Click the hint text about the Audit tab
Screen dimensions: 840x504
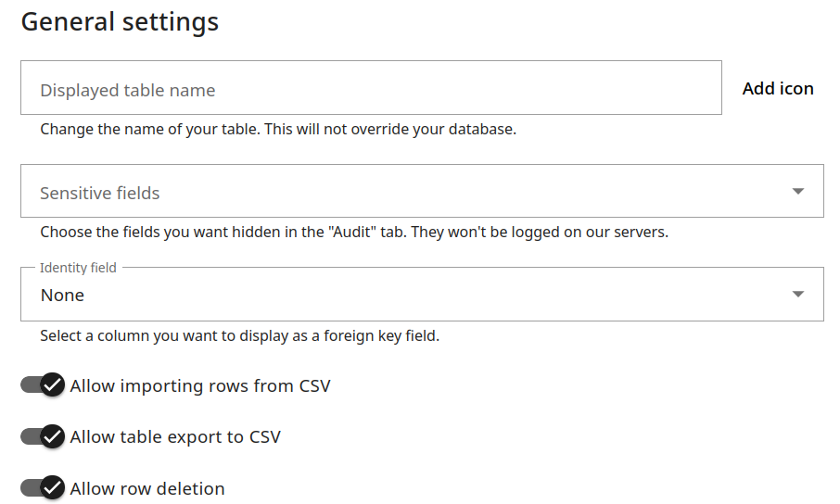click(x=354, y=232)
